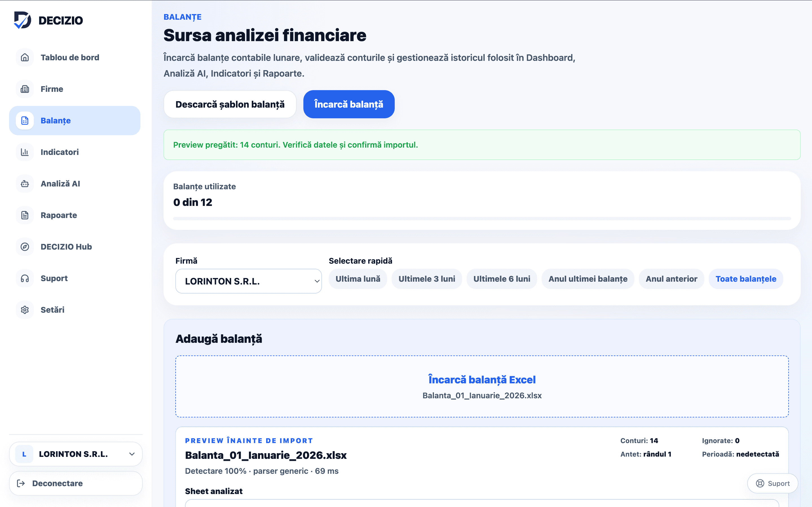Click the DECIZIO logo icon

tap(23, 20)
